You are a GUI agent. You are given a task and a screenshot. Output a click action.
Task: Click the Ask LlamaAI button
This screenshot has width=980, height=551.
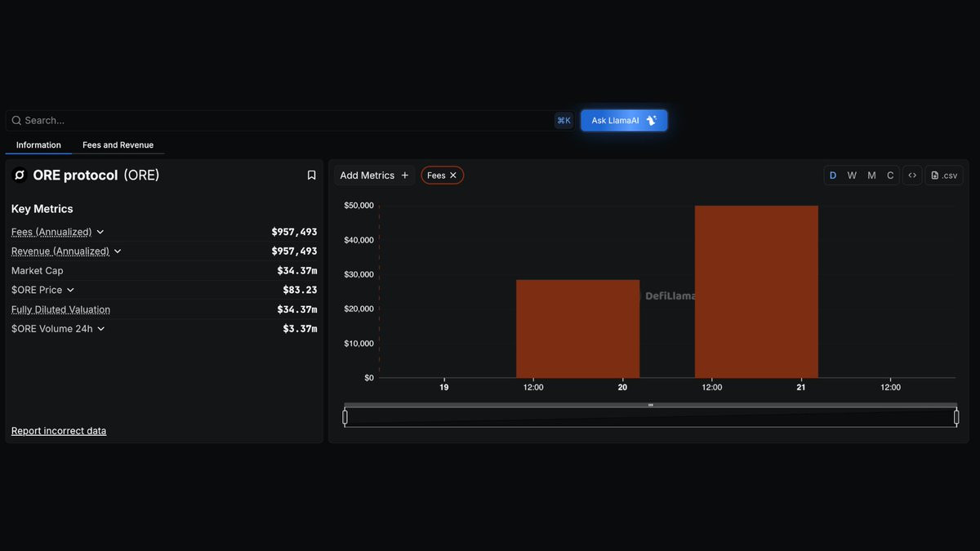[624, 121]
